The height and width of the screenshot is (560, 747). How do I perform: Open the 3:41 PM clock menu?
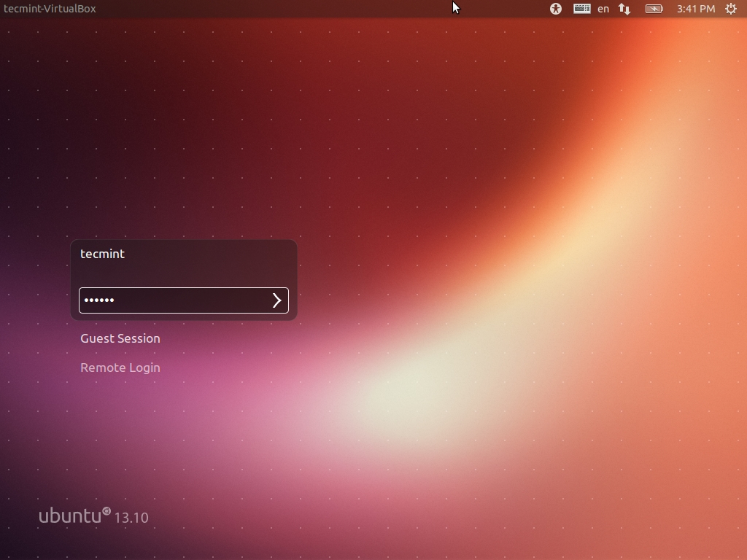click(x=695, y=9)
